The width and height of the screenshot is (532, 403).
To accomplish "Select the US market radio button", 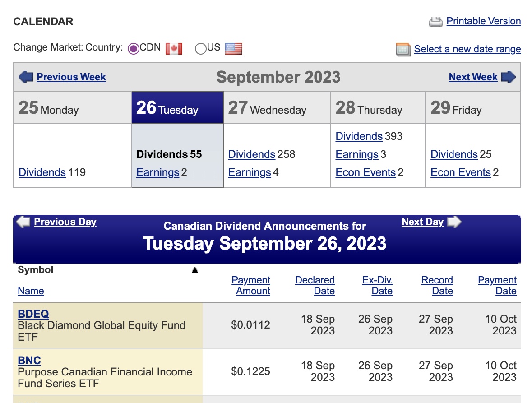I will pos(200,48).
